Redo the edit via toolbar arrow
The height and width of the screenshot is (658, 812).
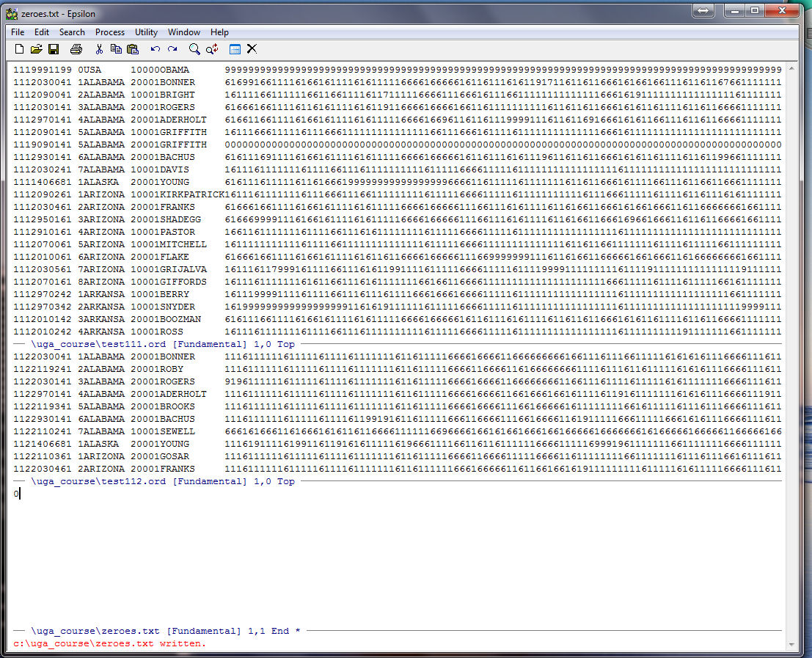tap(172, 49)
